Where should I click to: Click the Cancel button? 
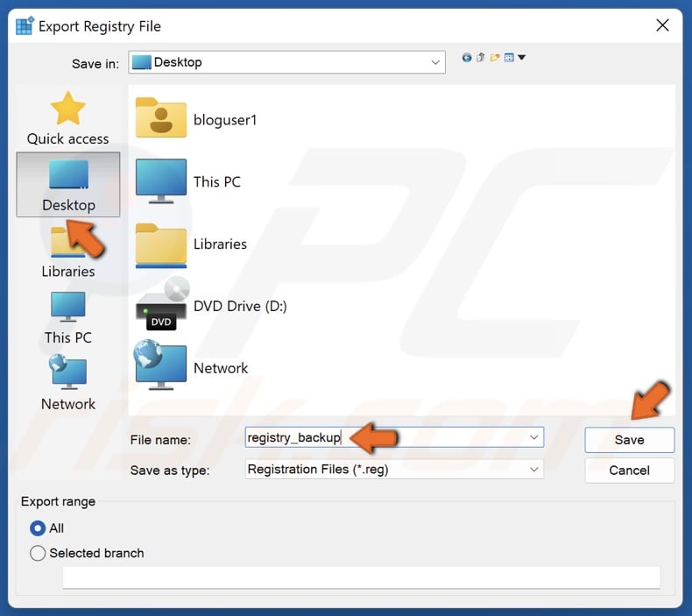[x=629, y=471]
